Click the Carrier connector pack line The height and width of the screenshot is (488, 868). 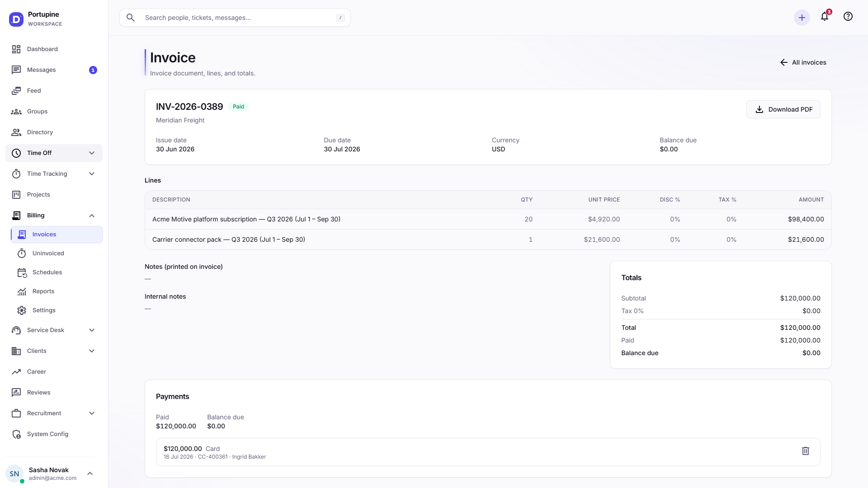pos(488,239)
